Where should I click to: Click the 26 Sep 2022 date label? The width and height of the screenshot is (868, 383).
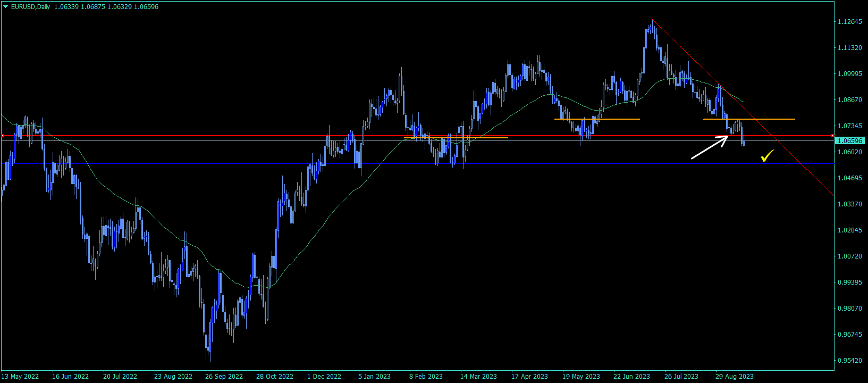[224, 377]
